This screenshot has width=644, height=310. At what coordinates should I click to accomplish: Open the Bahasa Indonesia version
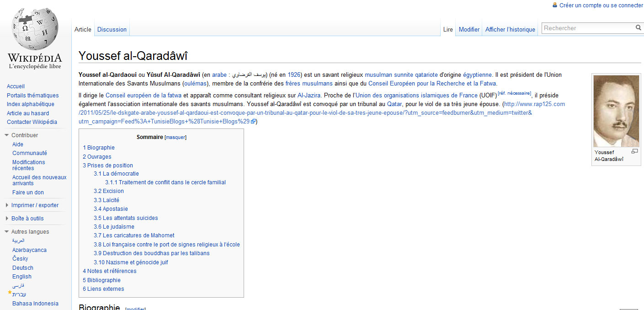pyautogui.click(x=35, y=304)
